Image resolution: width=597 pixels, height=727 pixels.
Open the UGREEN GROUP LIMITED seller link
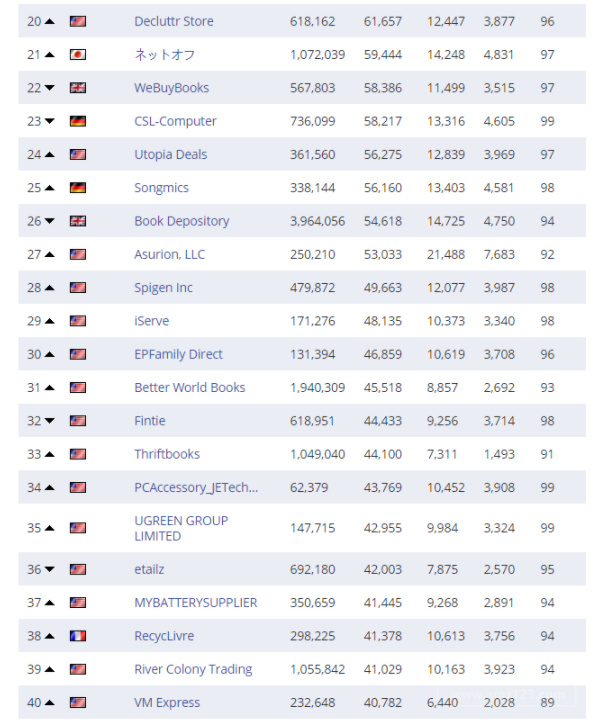click(x=181, y=528)
